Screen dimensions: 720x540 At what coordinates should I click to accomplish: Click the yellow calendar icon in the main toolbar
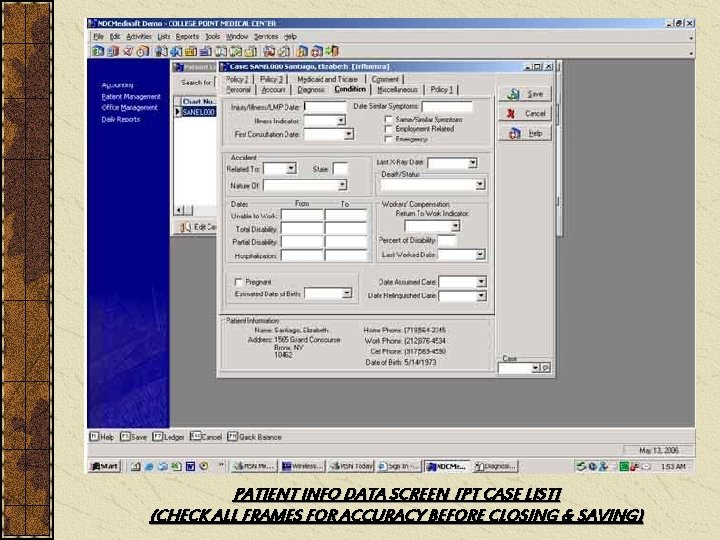tap(191, 51)
